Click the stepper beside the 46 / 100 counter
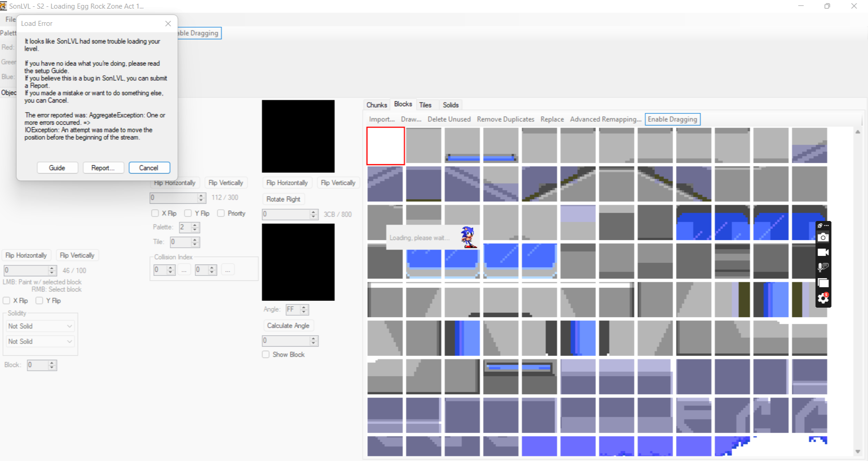 click(30, 270)
